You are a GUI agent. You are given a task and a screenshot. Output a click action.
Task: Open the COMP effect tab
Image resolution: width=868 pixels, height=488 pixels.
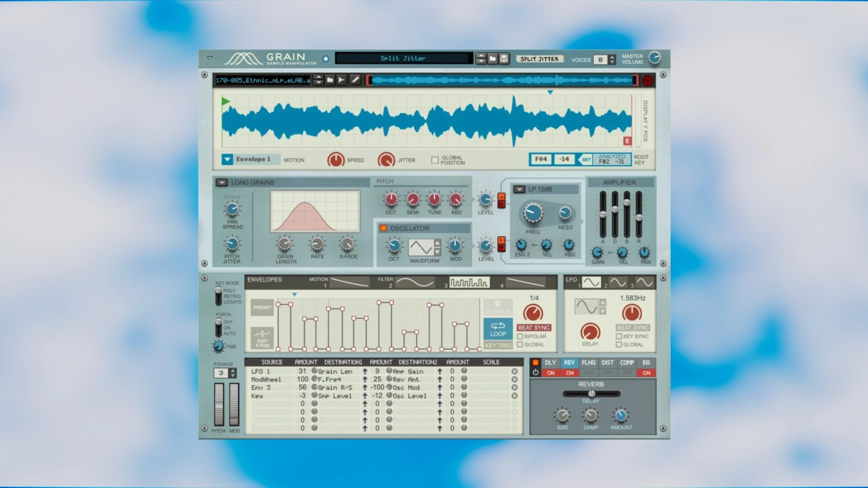click(627, 362)
